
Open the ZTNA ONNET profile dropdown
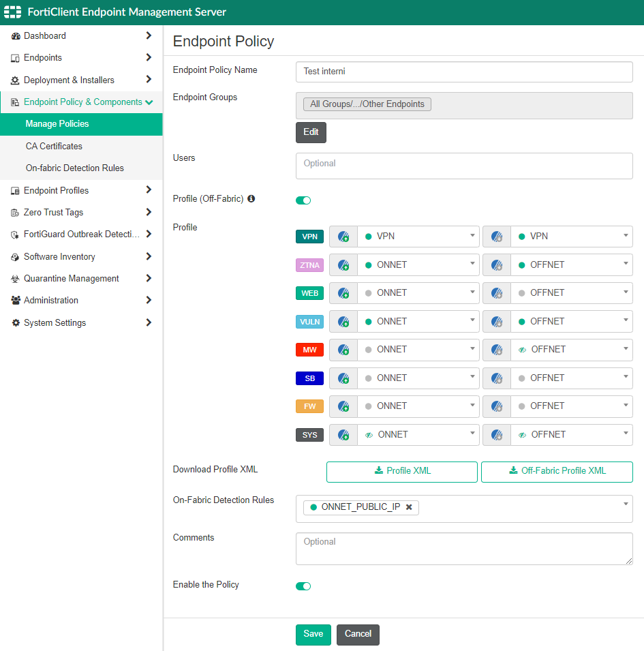(418, 265)
